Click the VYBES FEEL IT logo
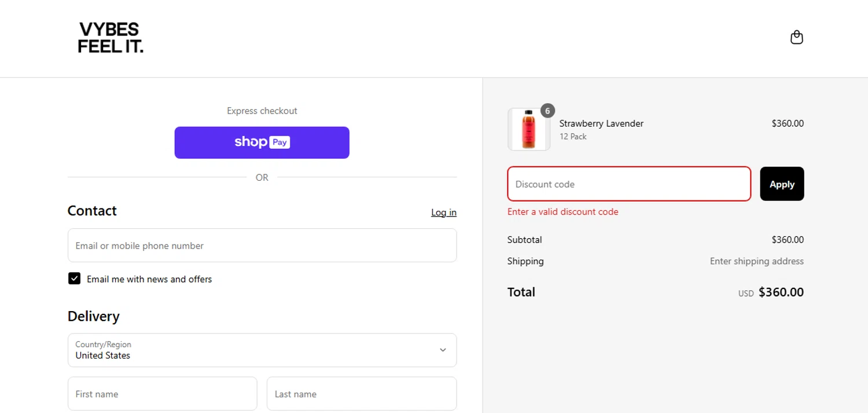The height and width of the screenshot is (413, 868). pos(111,38)
